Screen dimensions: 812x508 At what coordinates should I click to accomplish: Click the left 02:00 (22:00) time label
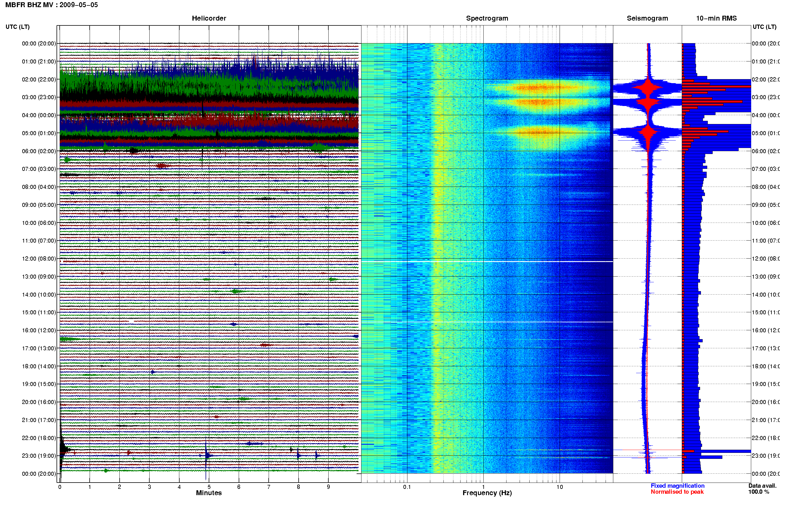click(x=39, y=79)
